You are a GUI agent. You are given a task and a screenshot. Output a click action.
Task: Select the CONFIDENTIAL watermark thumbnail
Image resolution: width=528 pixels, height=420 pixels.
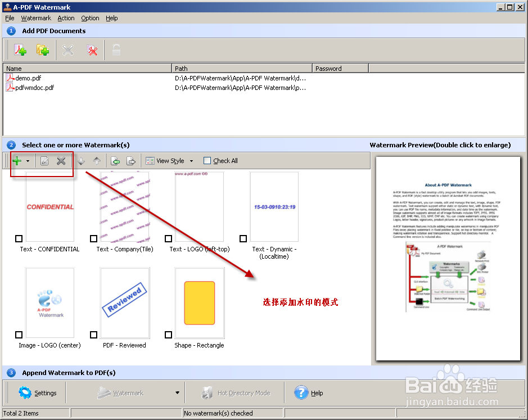50,206
